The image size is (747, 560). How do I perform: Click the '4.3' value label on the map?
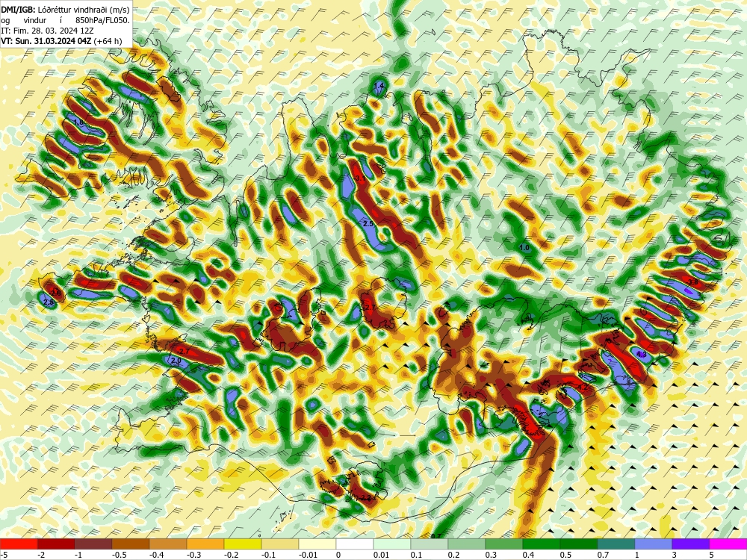[641, 354]
